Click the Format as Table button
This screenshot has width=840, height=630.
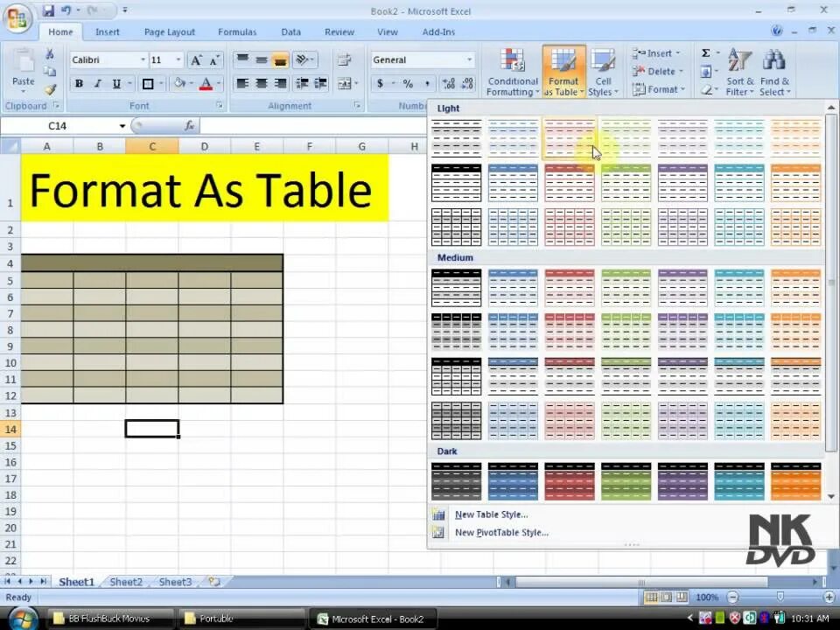pos(563,73)
